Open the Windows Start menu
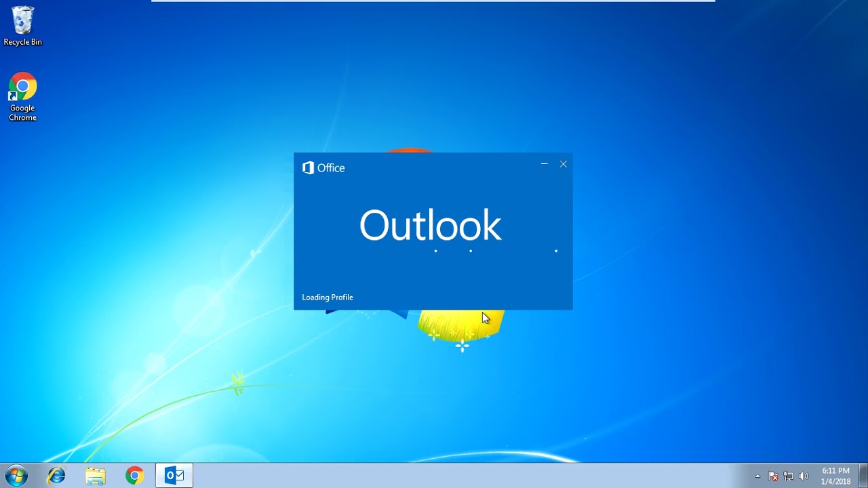This screenshot has width=868, height=488. 16,476
